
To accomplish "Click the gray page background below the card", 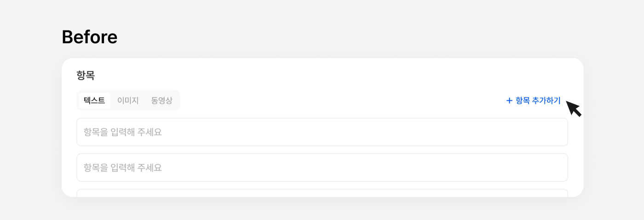I will click(322, 209).
